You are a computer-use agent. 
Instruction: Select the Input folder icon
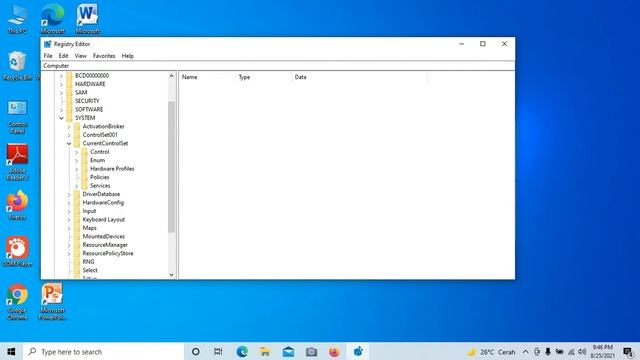[x=77, y=211]
